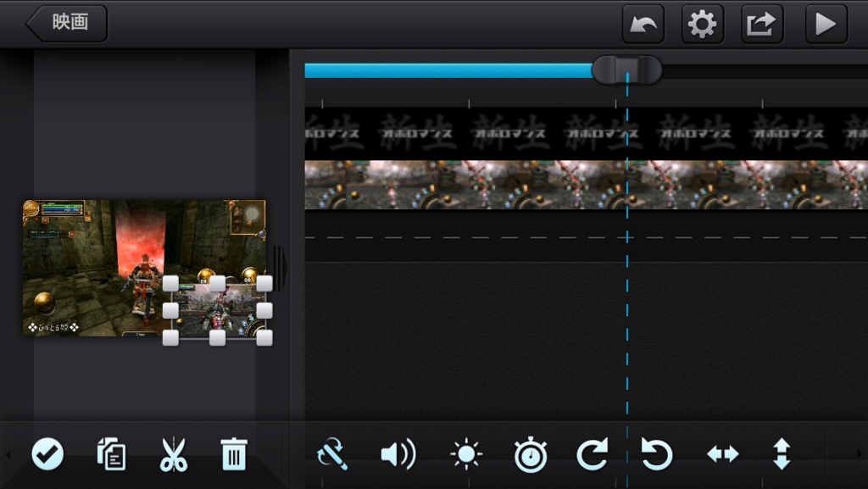Click left scroll arrow of bottom toolbar
Viewport: 868px width, 489px height.
coord(8,455)
